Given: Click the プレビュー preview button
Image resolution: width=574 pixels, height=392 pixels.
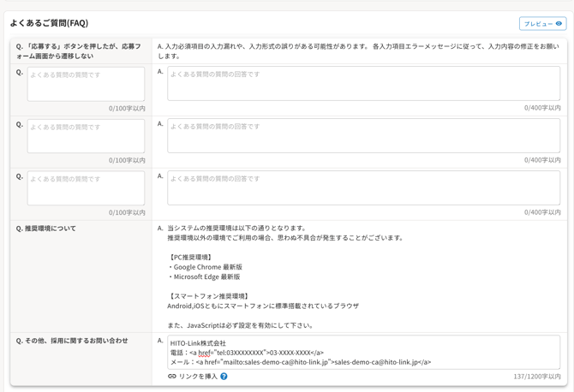Looking at the screenshot, I should tap(542, 24).
